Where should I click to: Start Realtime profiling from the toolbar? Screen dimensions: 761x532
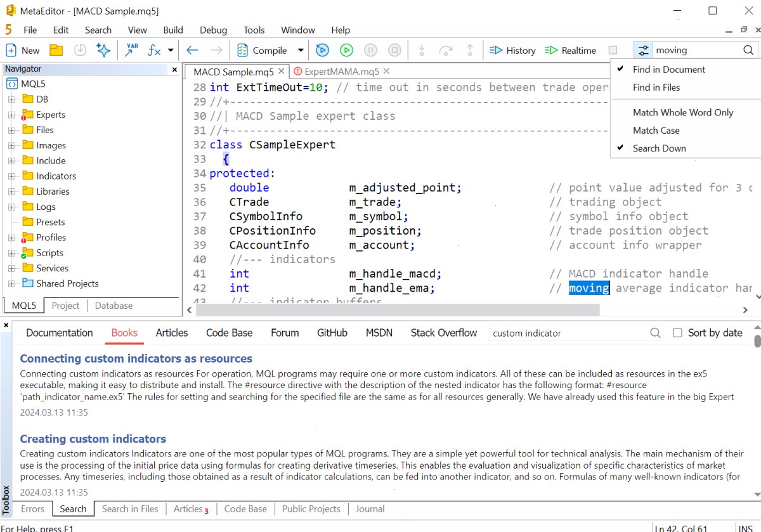pos(571,51)
